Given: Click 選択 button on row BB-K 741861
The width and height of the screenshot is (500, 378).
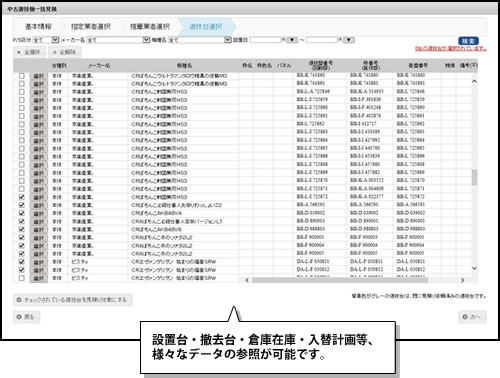Looking at the screenshot, I should [x=39, y=84].
